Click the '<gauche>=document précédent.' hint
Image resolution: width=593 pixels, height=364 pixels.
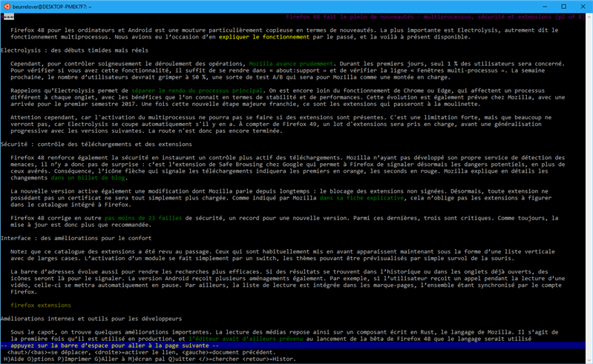(229, 352)
